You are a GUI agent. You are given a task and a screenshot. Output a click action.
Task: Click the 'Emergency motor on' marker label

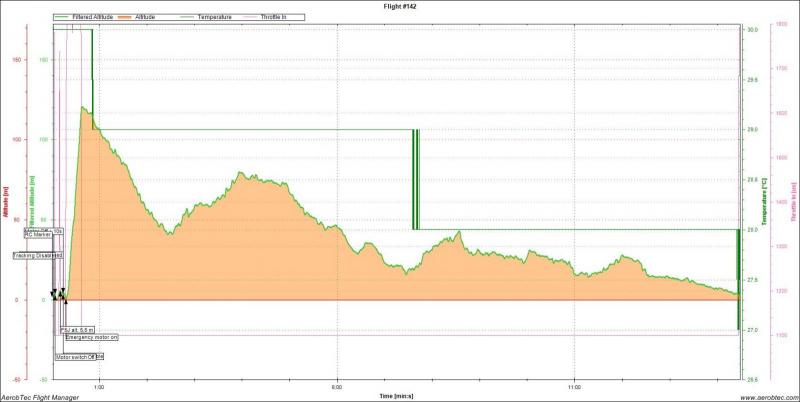(91, 338)
